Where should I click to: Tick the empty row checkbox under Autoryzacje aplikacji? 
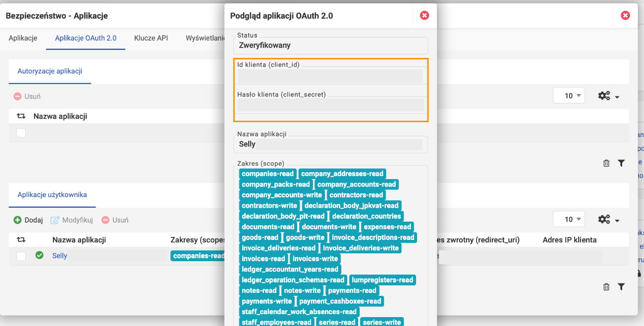click(x=21, y=133)
